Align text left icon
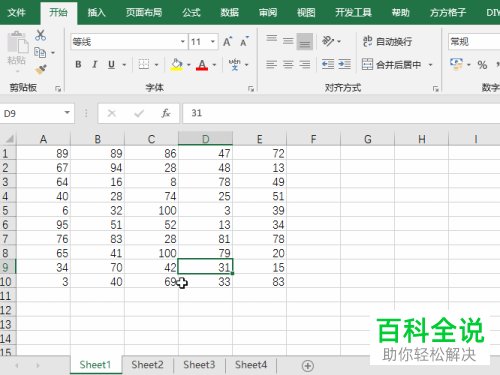Screen dimensions: 500x375 (272, 64)
